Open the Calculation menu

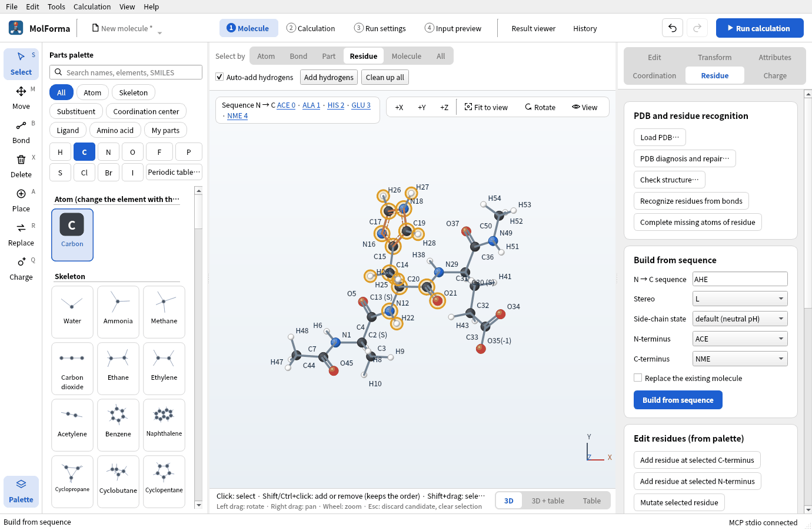coord(92,6)
